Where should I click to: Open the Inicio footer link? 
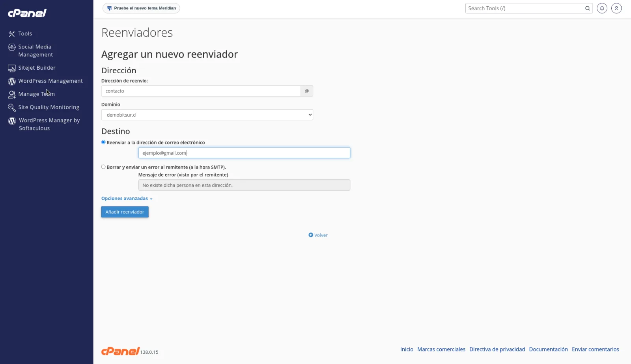pos(407,349)
